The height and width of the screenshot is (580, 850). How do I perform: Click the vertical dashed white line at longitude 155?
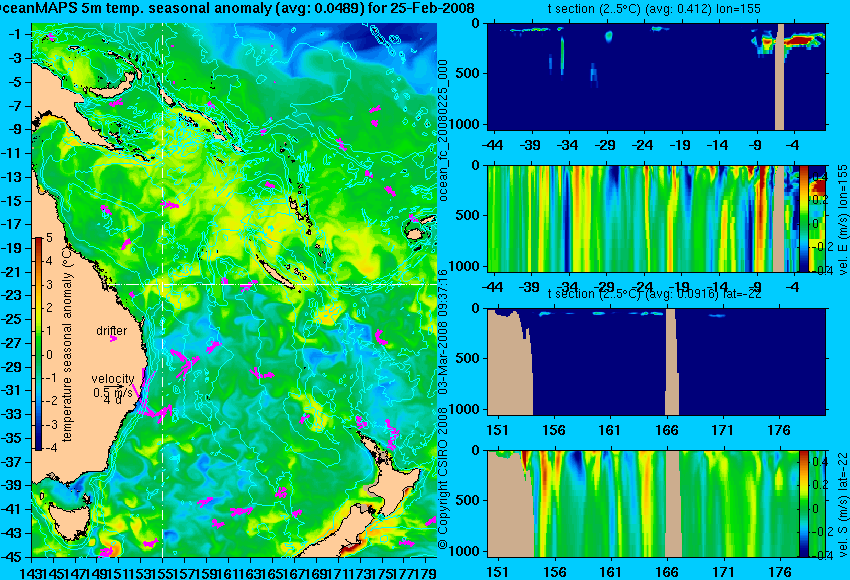click(x=163, y=290)
